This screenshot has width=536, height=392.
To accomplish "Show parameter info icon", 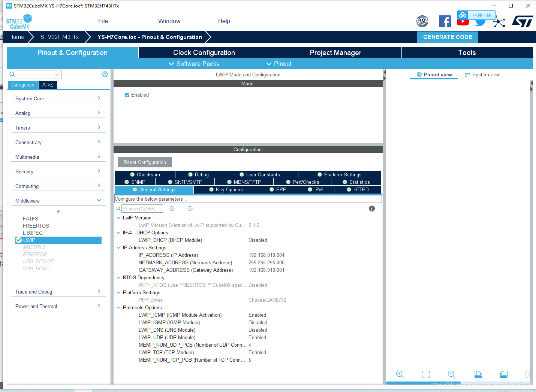I will 372,209.
